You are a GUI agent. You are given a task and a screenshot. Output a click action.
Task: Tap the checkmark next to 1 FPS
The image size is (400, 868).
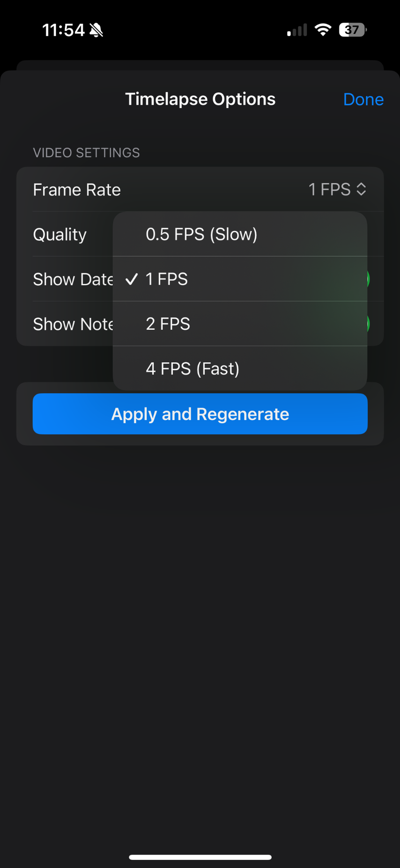[x=131, y=279]
